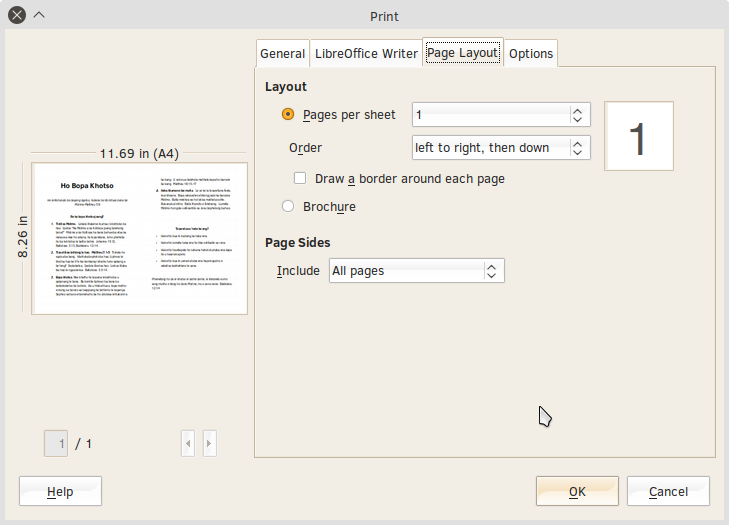Select the Pages per sheet radio button
This screenshot has width=729, height=525.
point(288,114)
